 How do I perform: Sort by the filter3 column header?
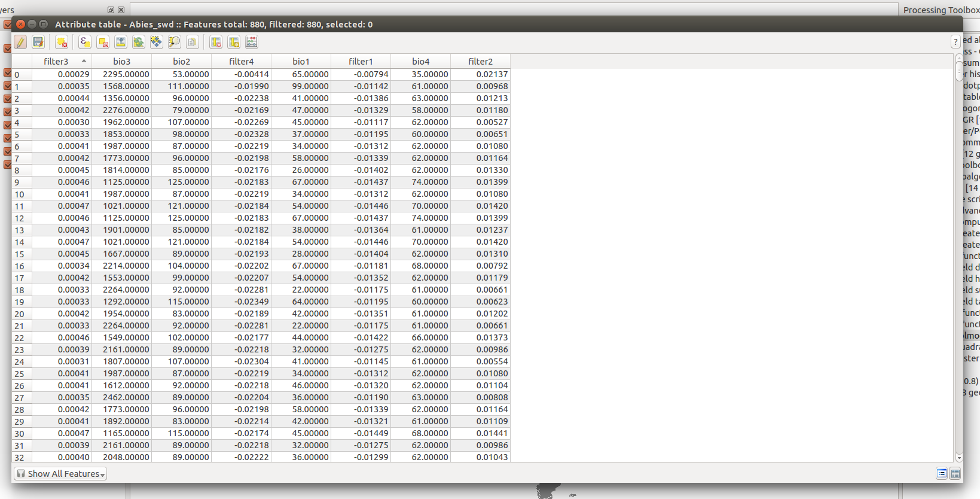coord(62,61)
